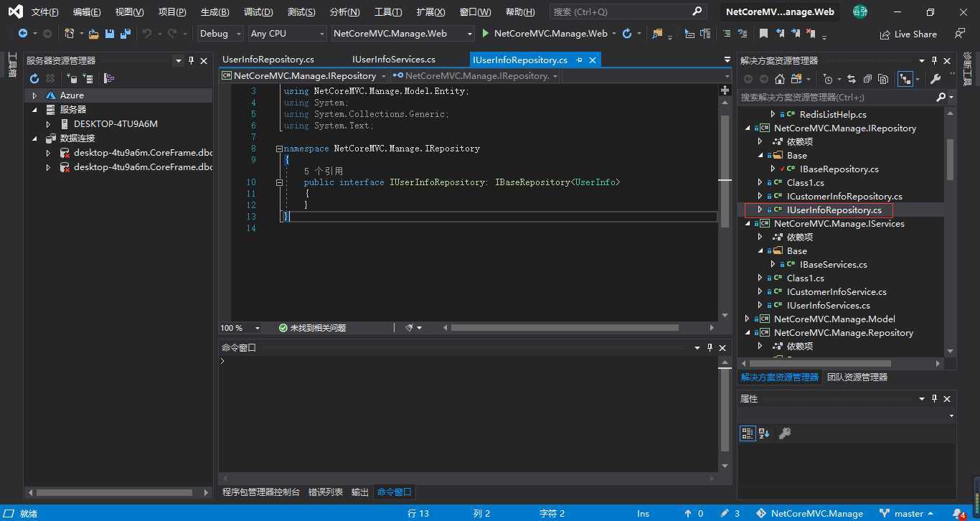Click the next bookmark icon
980x521 pixels.
pyautogui.click(x=796, y=34)
